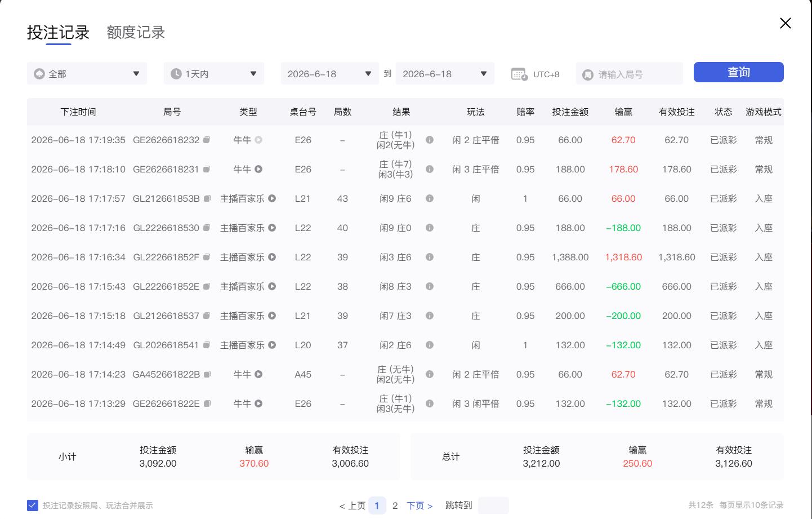Click the 2026-06-18 17:19:35 timestamp

(x=78, y=140)
